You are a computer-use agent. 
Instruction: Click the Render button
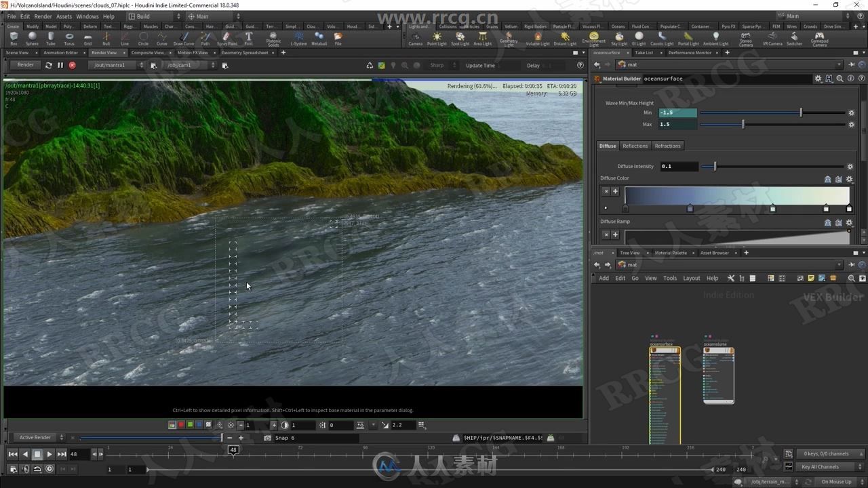[25, 65]
